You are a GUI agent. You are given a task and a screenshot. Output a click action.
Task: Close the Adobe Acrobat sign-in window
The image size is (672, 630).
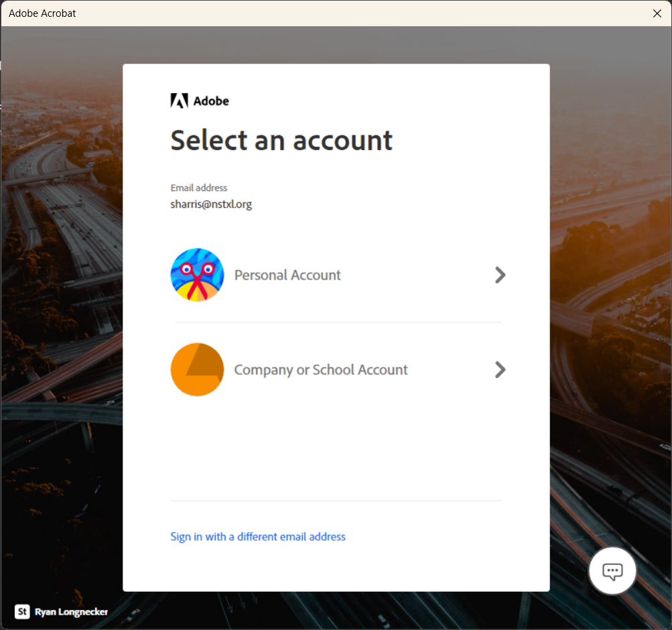tap(657, 13)
